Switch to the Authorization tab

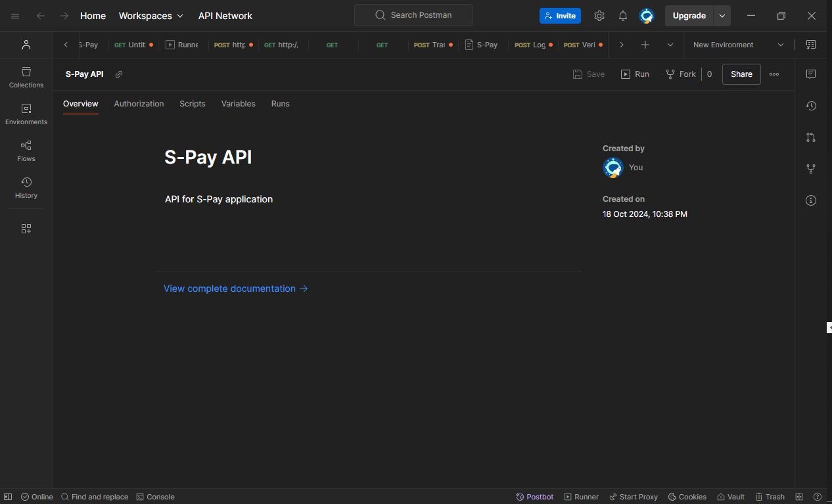[x=139, y=104]
